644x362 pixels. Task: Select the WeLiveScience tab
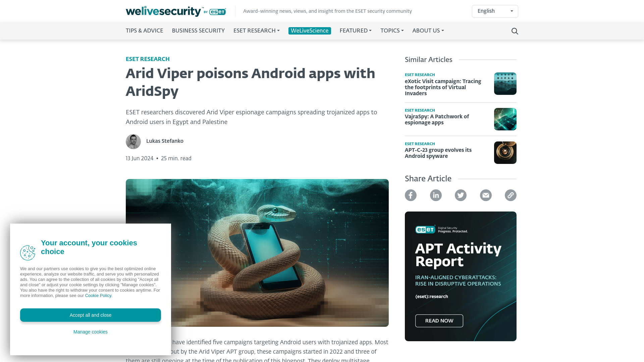point(310,31)
